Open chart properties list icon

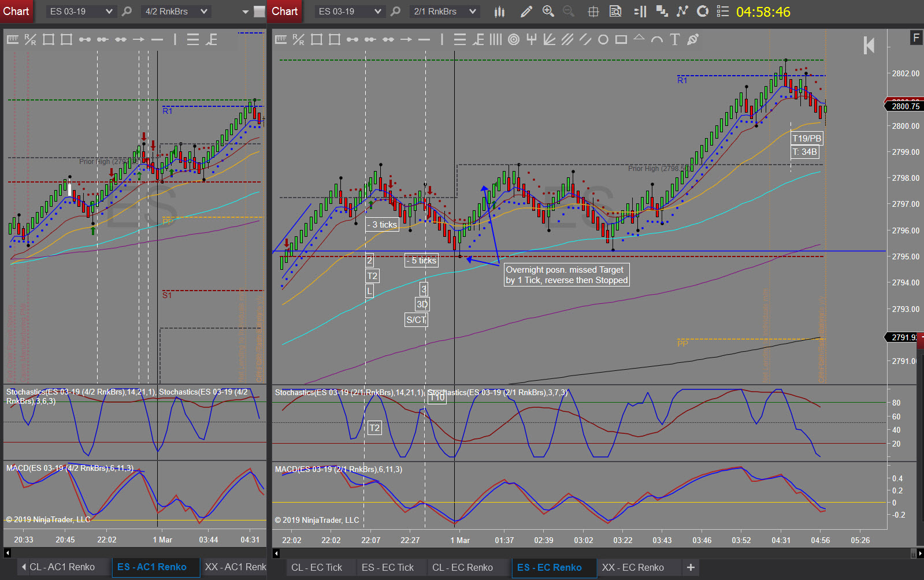click(x=722, y=12)
